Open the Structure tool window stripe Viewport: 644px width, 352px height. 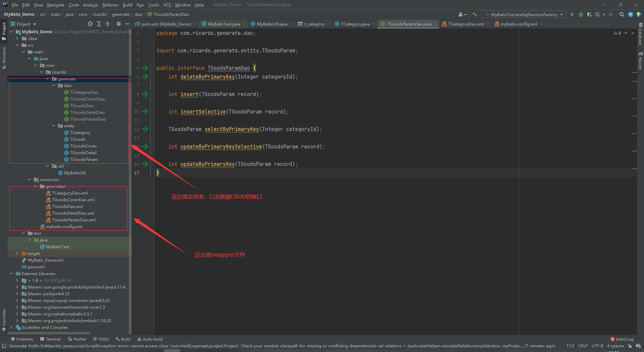pos(4,58)
